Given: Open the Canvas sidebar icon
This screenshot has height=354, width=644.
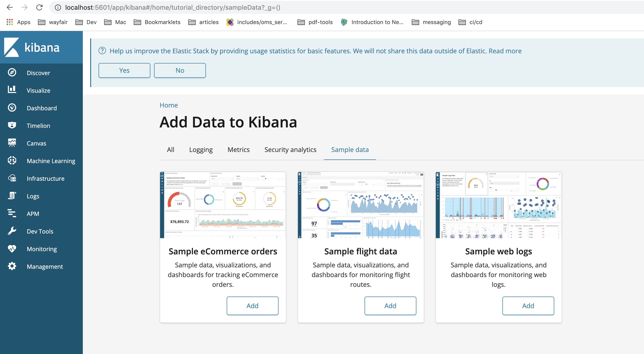Looking at the screenshot, I should (x=12, y=143).
